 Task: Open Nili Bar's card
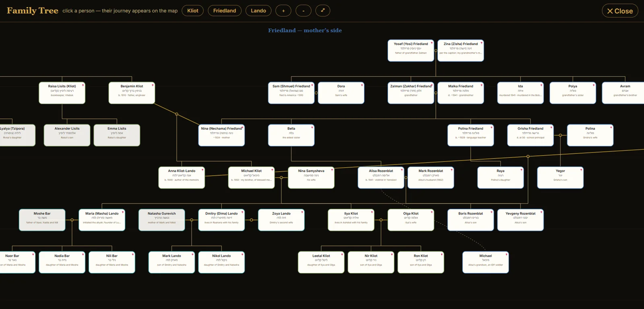point(112,262)
